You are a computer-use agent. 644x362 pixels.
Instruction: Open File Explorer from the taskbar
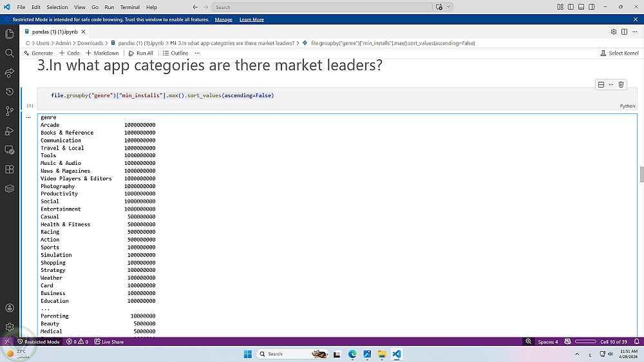(382, 354)
